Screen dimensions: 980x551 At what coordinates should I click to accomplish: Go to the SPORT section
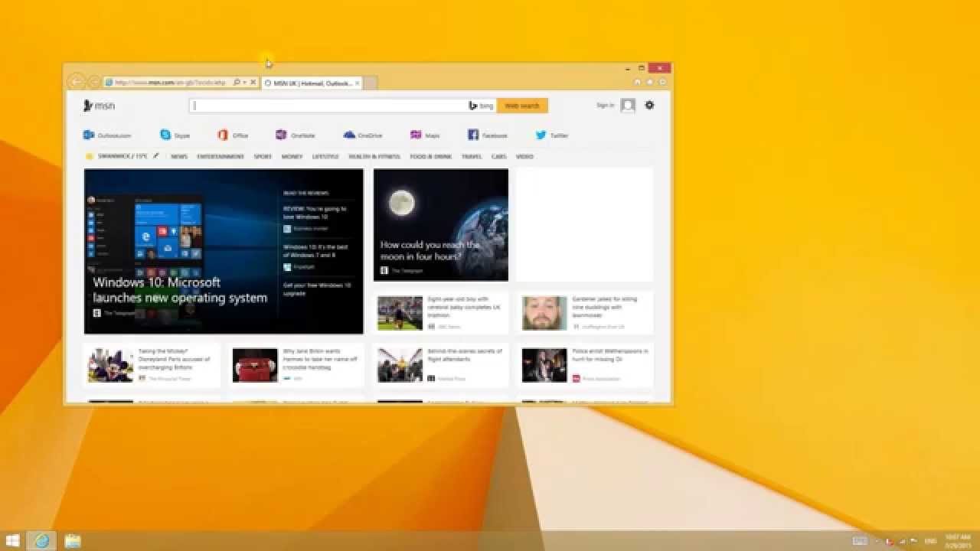point(263,156)
